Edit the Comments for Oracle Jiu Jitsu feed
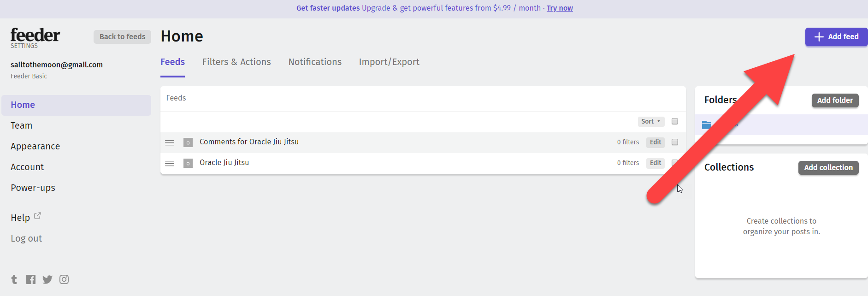This screenshot has height=296, width=868. click(x=655, y=142)
